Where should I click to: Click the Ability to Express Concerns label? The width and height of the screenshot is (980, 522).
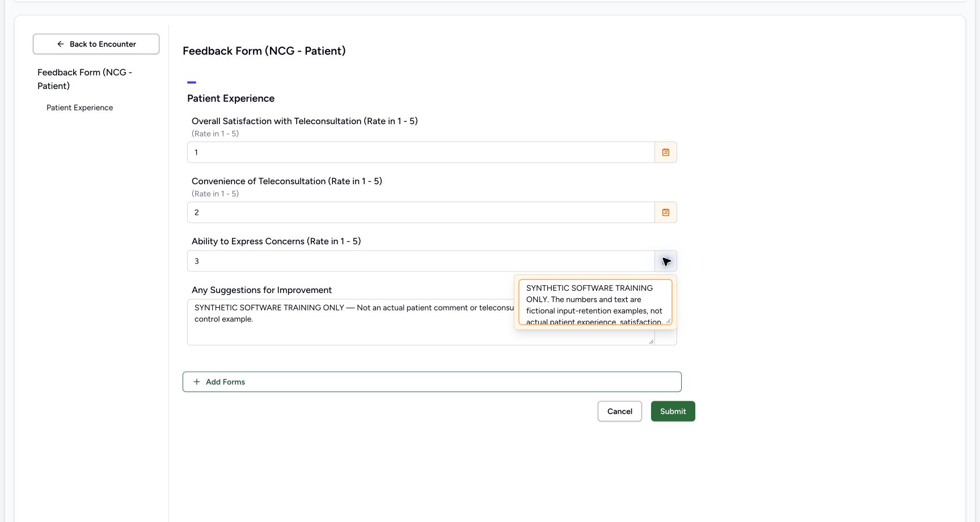click(276, 241)
